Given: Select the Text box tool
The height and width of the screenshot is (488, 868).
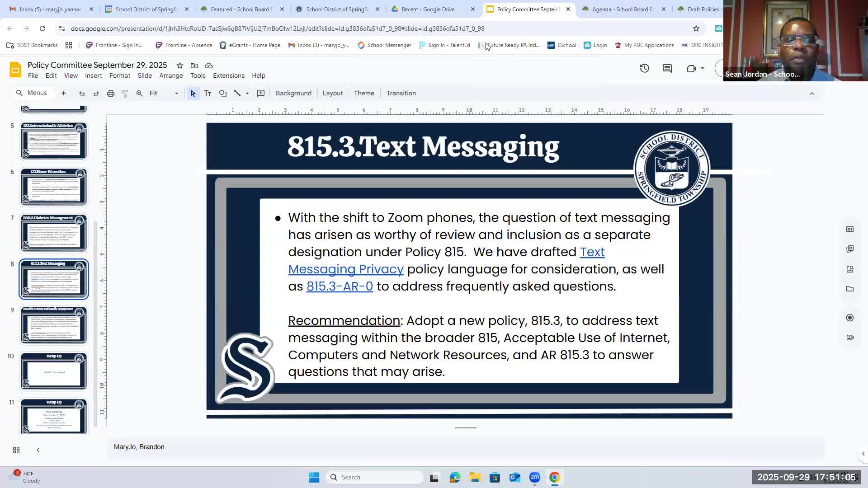Looking at the screenshot, I should pos(208,94).
